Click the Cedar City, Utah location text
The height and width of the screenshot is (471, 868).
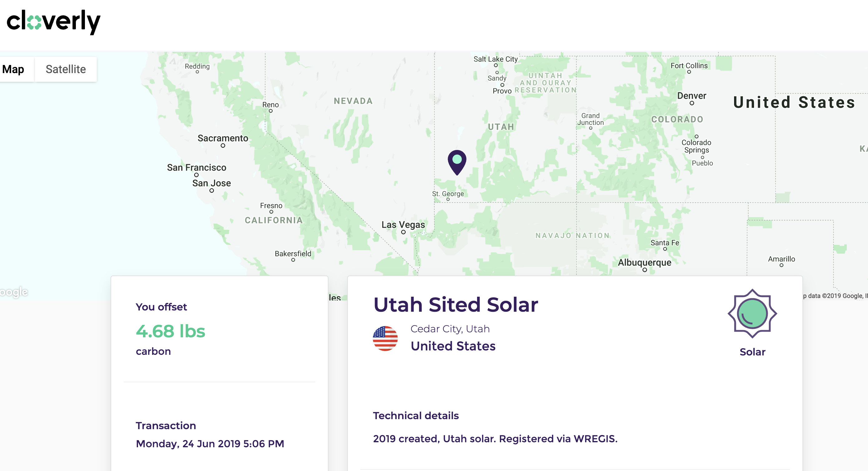[450, 329]
